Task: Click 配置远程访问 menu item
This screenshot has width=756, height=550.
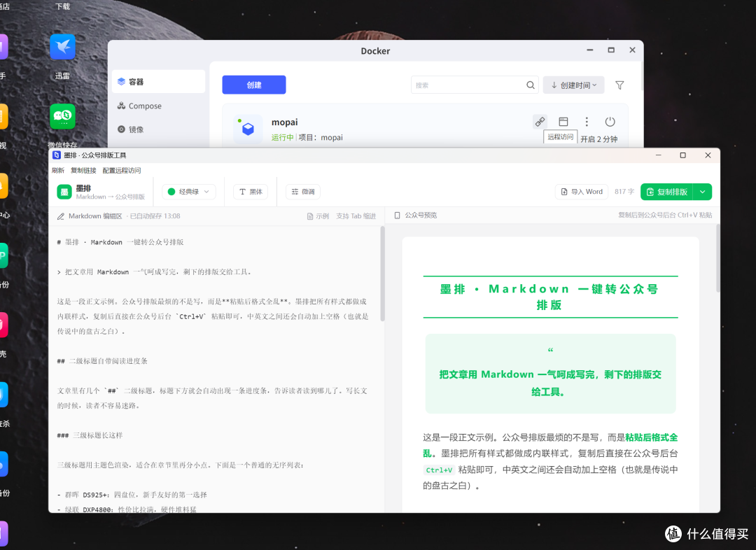Action: tap(122, 170)
